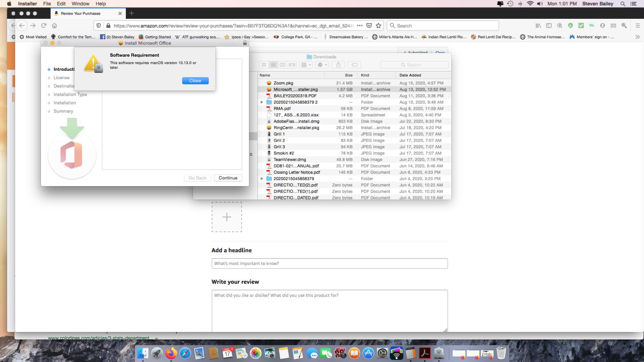Click the Write your review text area

coord(329,311)
